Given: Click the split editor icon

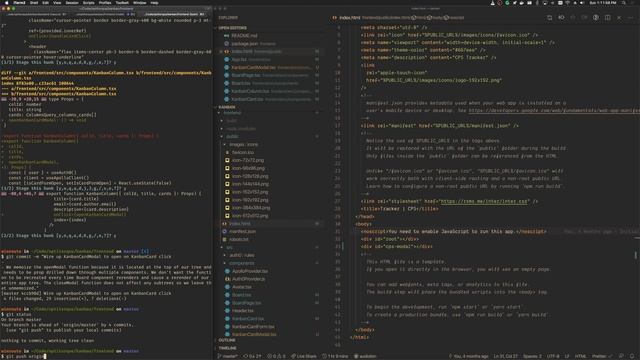Looking at the screenshot, I should click(608, 18).
